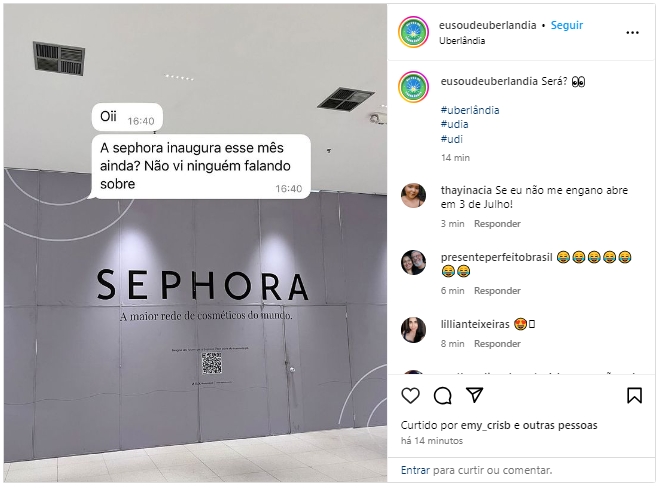
Task: Click presenteperfeitobrasil's avatar thumbnail
Action: (x=413, y=262)
